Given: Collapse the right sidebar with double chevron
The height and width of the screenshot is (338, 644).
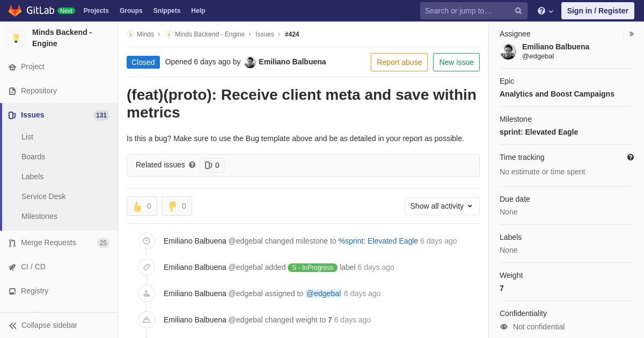Looking at the screenshot, I should coord(632,34).
